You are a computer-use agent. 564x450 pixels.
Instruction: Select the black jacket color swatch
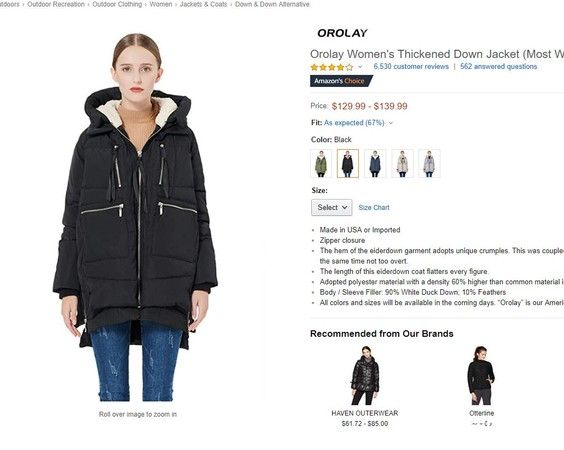click(x=348, y=164)
